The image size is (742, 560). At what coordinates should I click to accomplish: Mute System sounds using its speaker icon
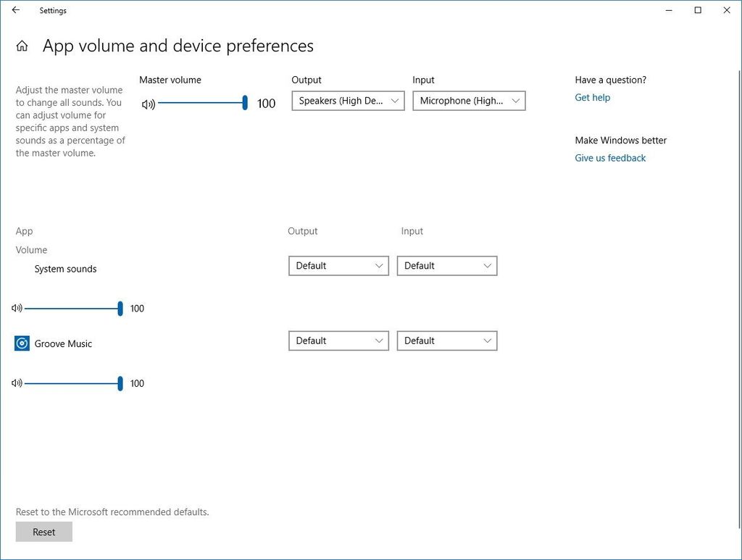pos(17,308)
